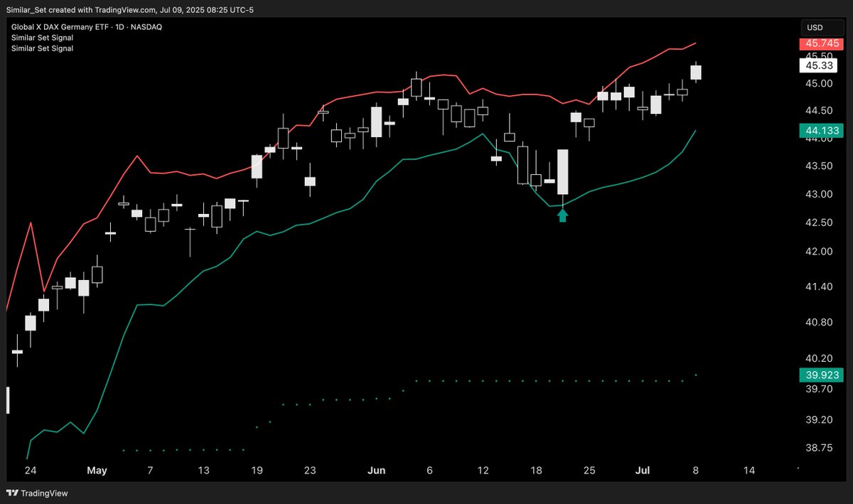Click the latest candlestick on Jul 8
This screenshot has width=853, height=504.
click(696, 73)
